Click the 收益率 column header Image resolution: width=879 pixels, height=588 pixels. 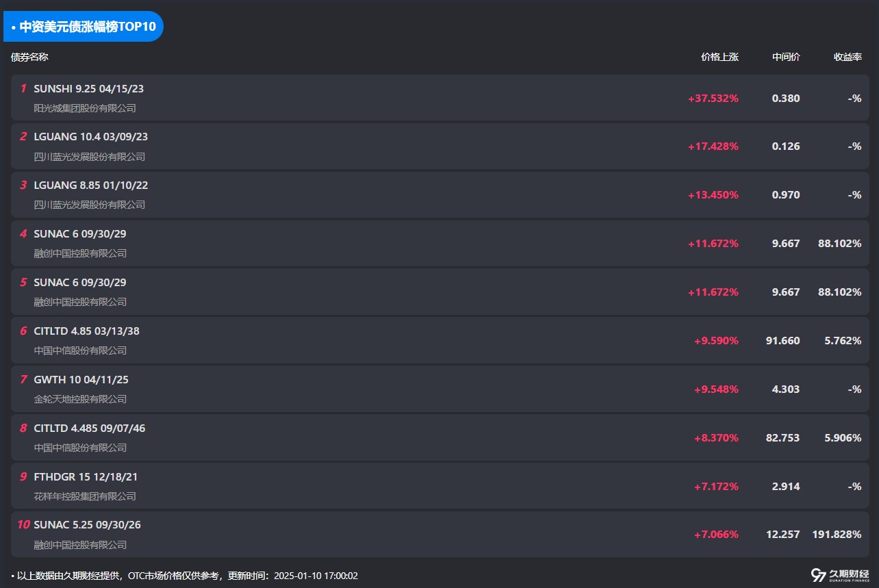click(x=848, y=57)
